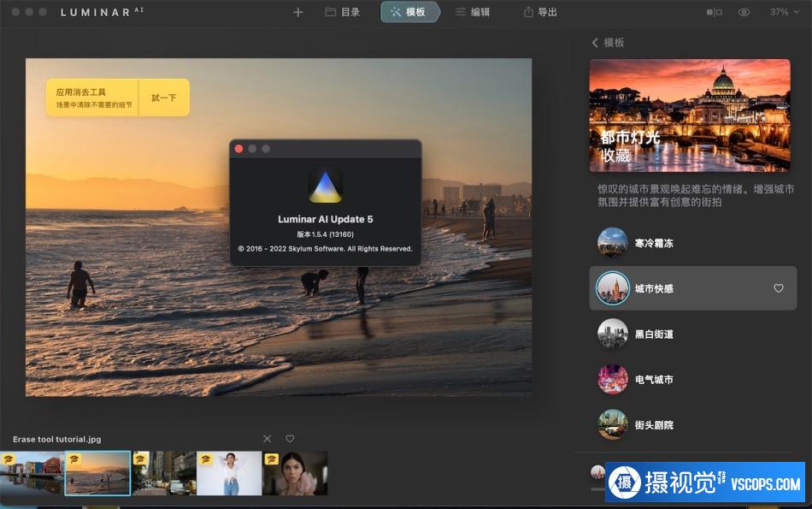Click the 街头剧院 round thumbnail icon
Screen dimensions: 812x509
pos(613,425)
